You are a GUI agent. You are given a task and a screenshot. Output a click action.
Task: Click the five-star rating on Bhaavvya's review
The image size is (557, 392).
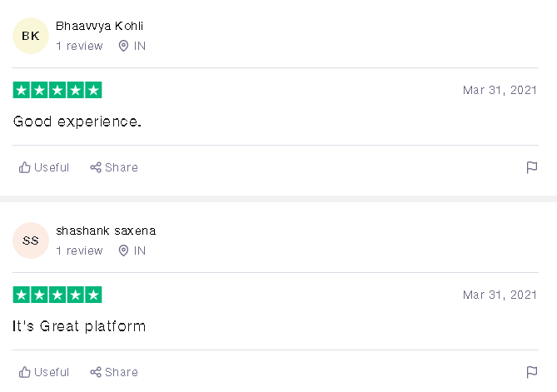click(57, 90)
